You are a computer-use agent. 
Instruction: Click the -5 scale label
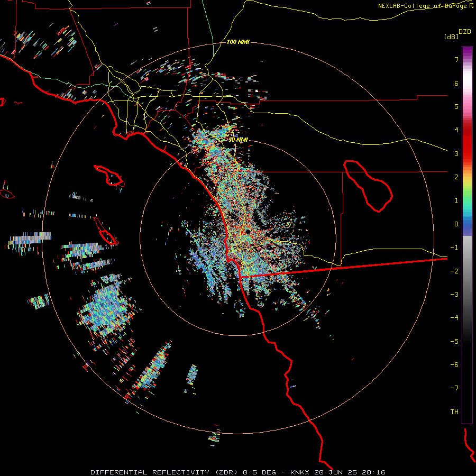click(454, 341)
